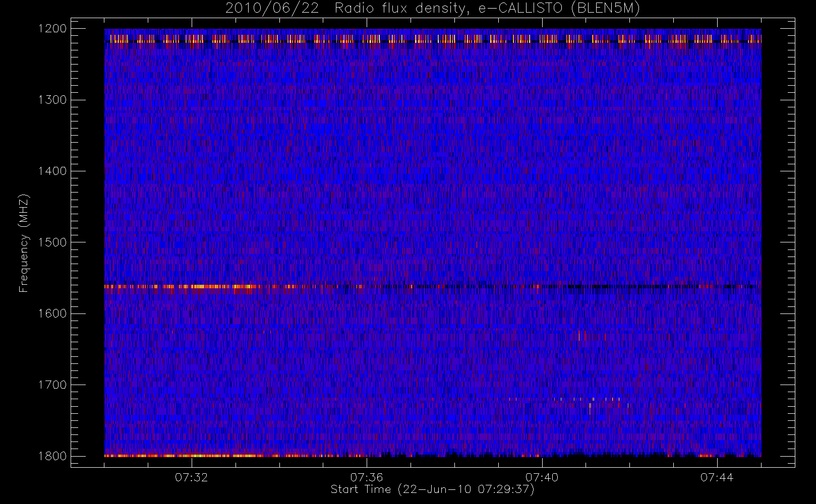Click the Frequency (MHZ) axis title
The height and width of the screenshot is (504, 816).
(24, 243)
